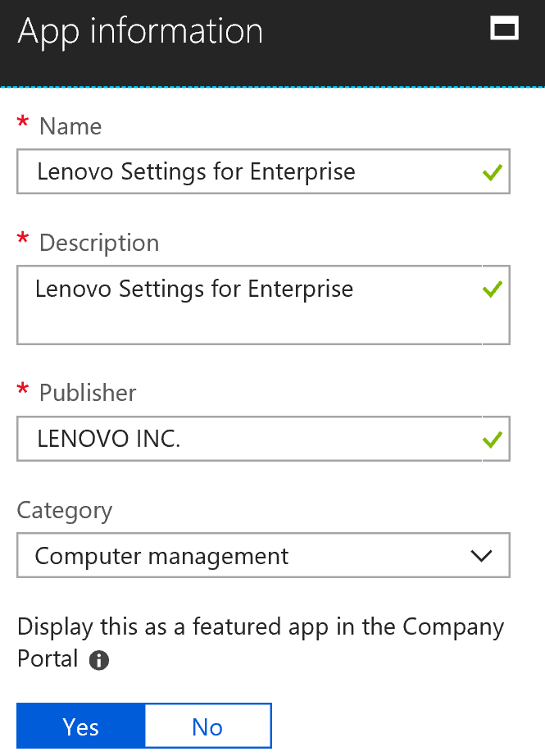Viewport: 545px width, 756px height.
Task: Click inside the Description text area
Action: (x=246, y=305)
